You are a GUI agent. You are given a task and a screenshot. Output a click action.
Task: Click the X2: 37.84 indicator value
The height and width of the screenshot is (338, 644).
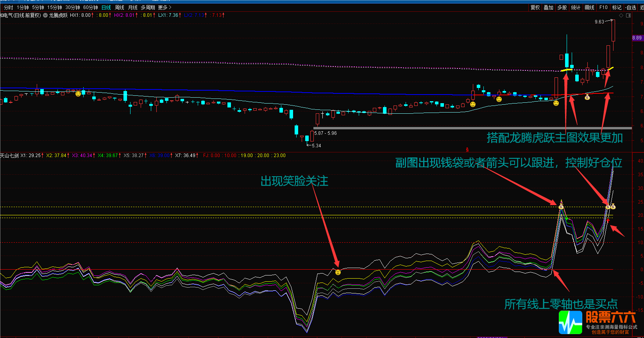coord(58,156)
